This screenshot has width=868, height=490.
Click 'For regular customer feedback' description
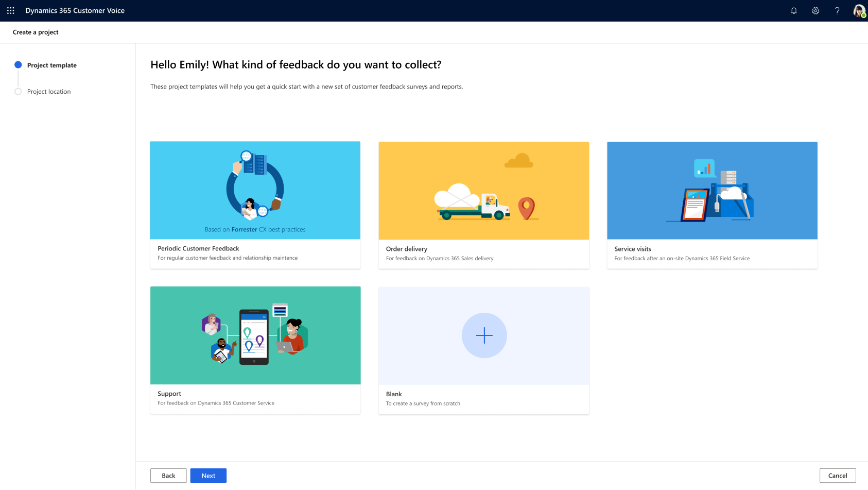228,258
